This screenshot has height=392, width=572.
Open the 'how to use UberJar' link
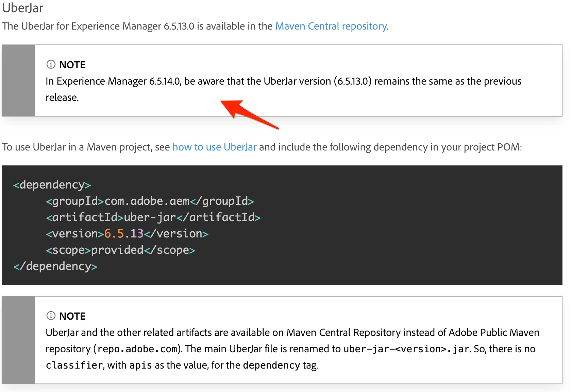tap(214, 147)
